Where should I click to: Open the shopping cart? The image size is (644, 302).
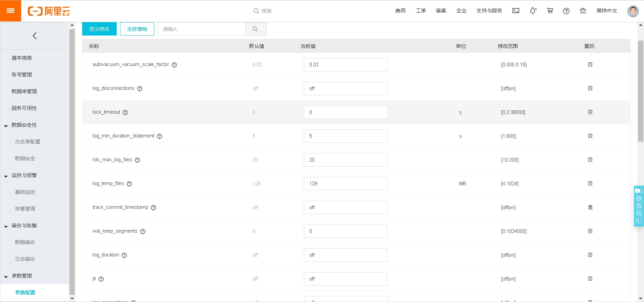point(550,11)
